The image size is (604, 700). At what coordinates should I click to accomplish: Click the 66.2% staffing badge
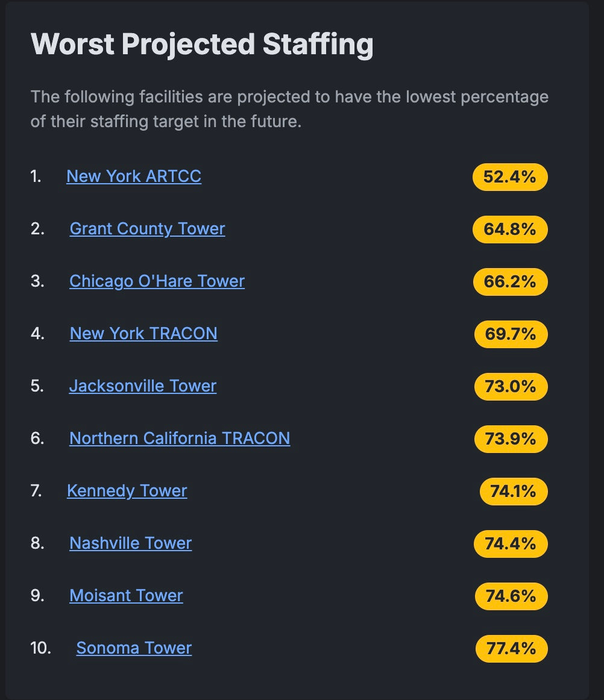(510, 282)
